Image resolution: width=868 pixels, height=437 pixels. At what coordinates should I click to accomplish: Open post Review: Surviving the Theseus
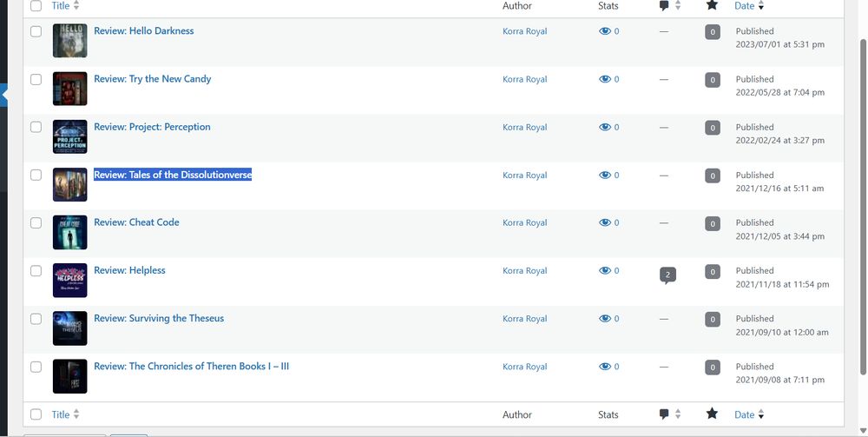159,318
